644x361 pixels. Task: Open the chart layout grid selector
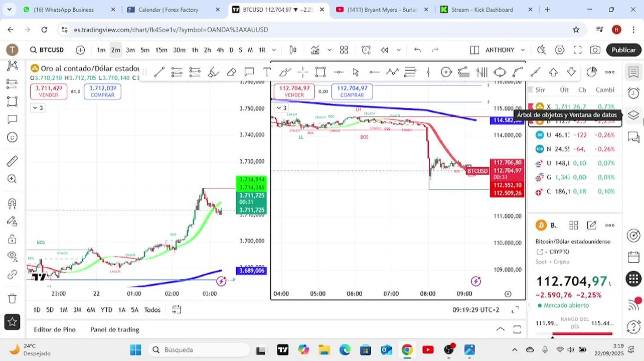click(344, 50)
